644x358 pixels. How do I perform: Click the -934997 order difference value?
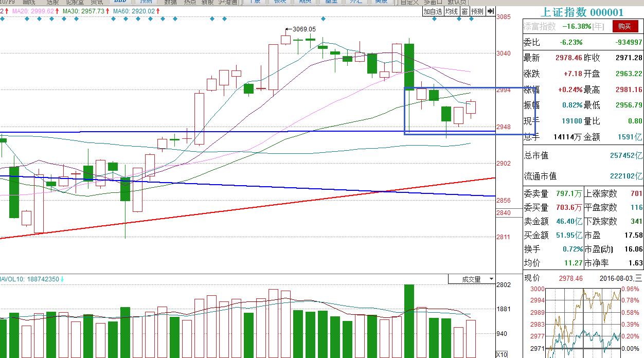pos(629,43)
